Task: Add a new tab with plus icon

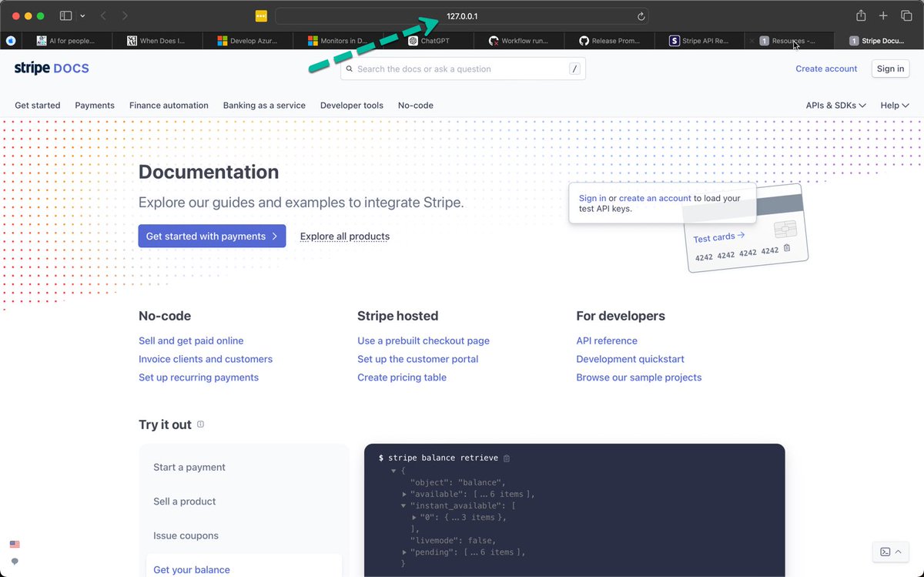Action: [x=883, y=15]
